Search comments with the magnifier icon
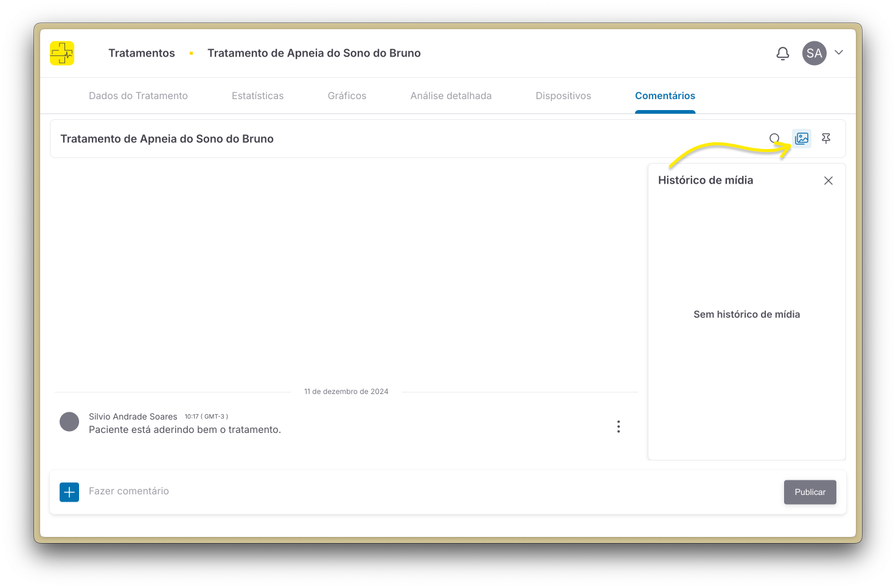This screenshot has height=588, width=896. (x=774, y=139)
